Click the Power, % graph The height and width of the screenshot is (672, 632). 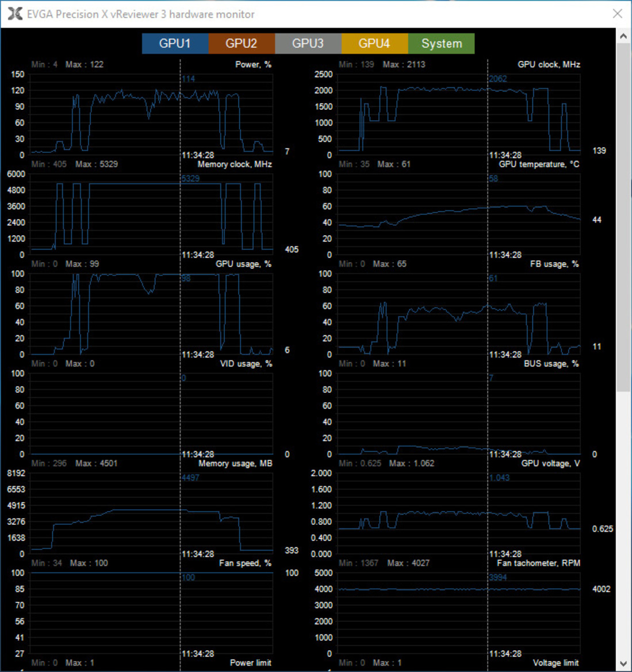(x=152, y=114)
